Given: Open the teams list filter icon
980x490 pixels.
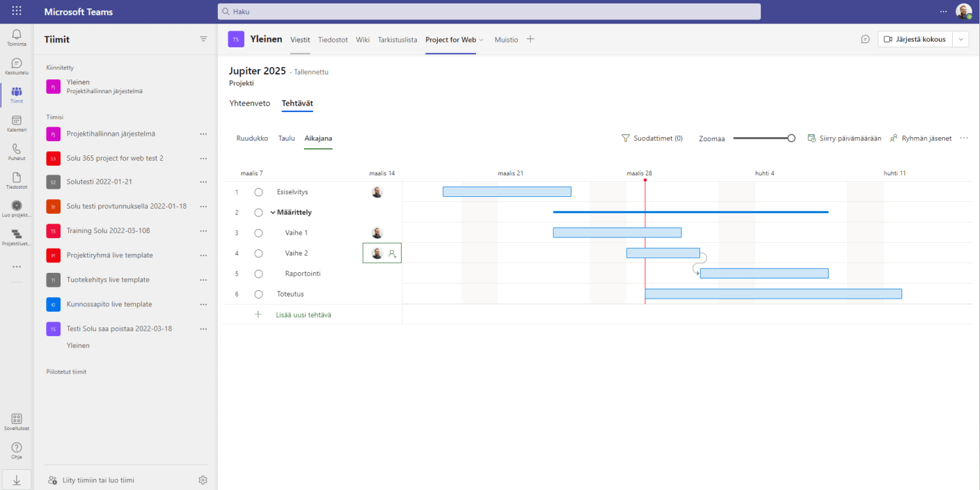Looking at the screenshot, I should point(203,39).
